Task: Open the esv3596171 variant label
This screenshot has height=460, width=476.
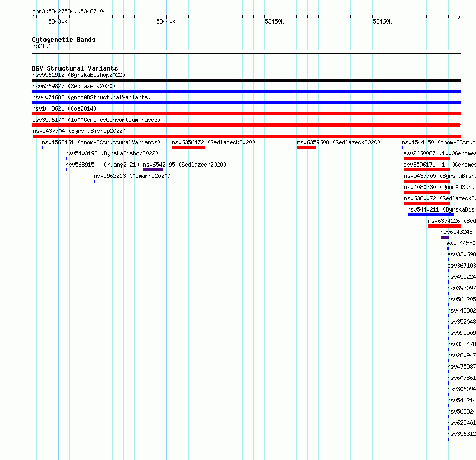Action: click(440, 165)
